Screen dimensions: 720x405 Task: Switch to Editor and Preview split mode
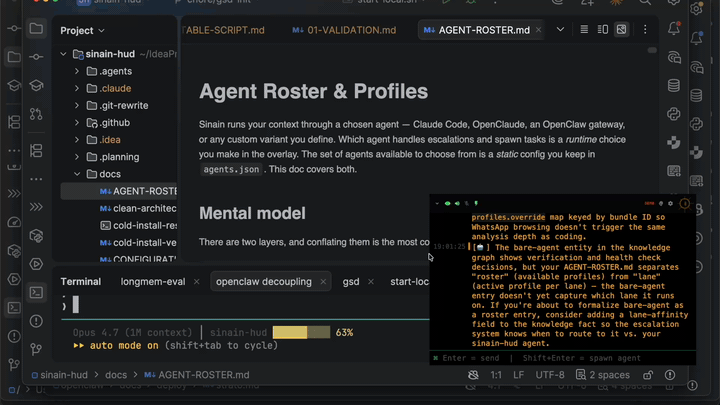[x=602, y=29]
